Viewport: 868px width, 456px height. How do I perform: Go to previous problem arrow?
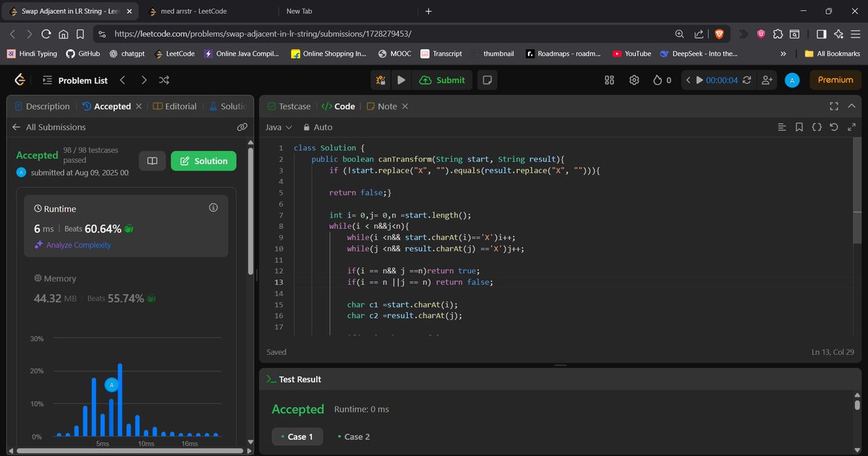click(x=123, y=80)
